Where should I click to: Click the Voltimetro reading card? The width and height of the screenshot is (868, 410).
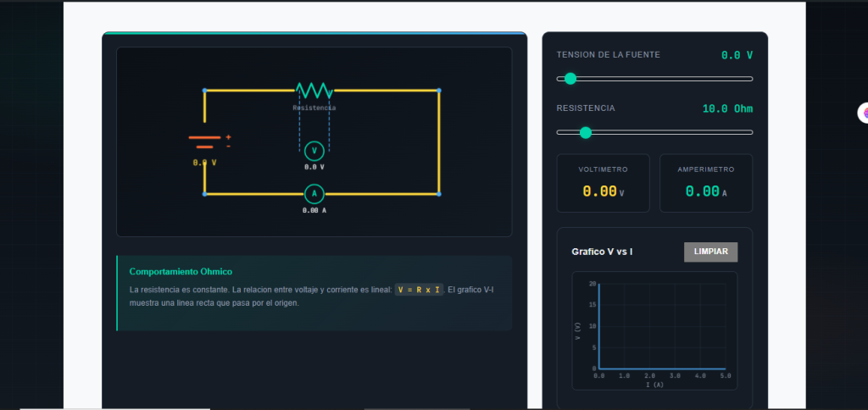click(x=603, y=183)
